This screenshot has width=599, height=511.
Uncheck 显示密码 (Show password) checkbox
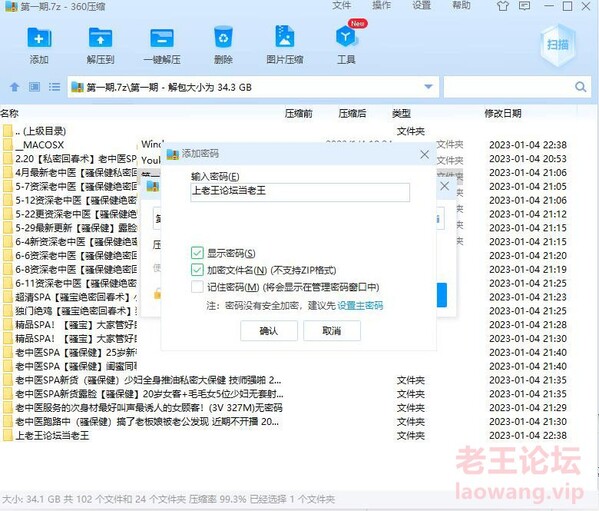coord(197,253)
